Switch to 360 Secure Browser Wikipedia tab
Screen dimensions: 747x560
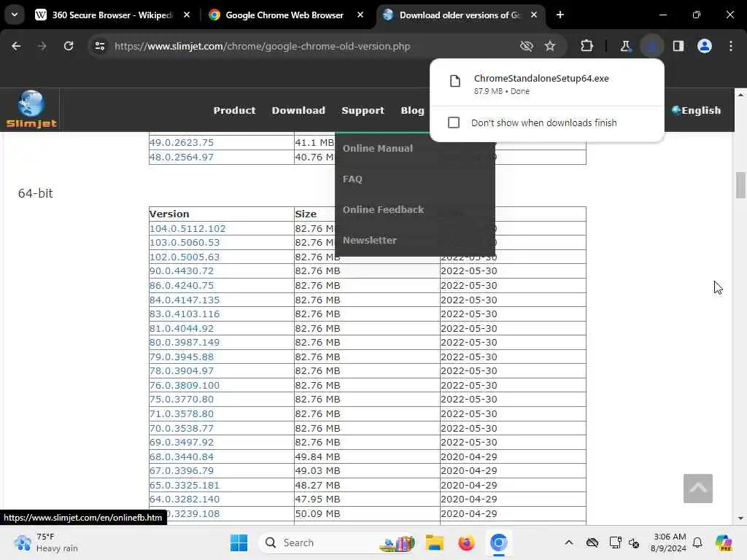click(112, 15)
